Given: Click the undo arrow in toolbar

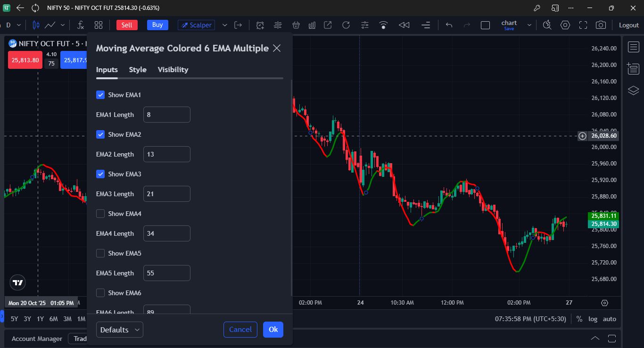Looking at the screenshot, I should pyautogui.click(x=449, y=25).
